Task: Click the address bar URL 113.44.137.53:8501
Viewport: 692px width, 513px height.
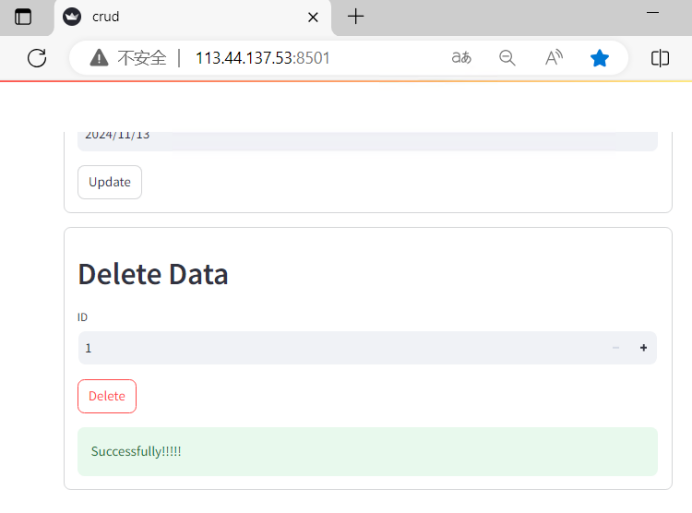Action: point(262,58)
